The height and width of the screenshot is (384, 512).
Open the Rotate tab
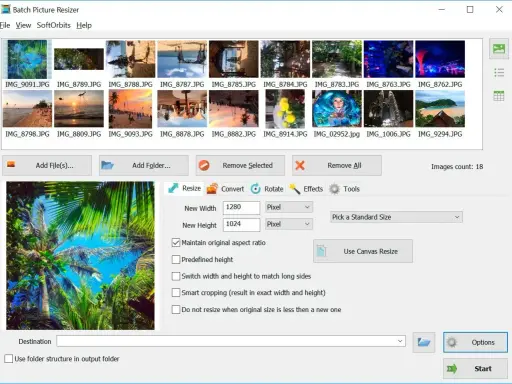point(267,189)
